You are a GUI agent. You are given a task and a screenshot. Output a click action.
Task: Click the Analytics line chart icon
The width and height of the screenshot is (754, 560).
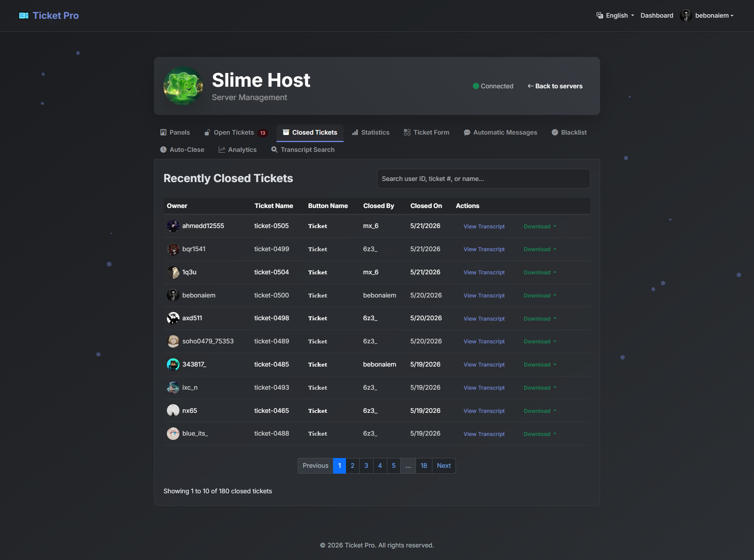222,150
